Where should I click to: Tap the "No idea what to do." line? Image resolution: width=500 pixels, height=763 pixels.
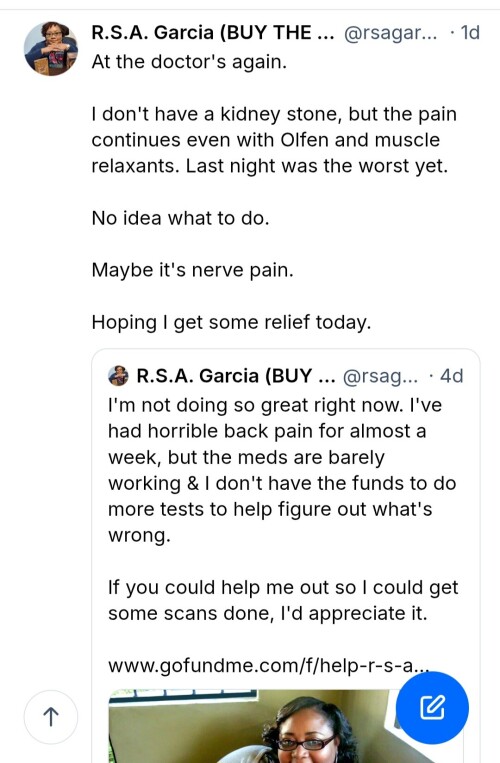180,218
